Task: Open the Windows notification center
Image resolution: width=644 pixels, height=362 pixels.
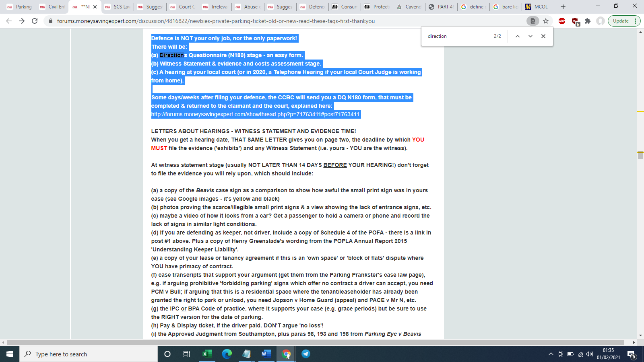Action: coord(632,354)
